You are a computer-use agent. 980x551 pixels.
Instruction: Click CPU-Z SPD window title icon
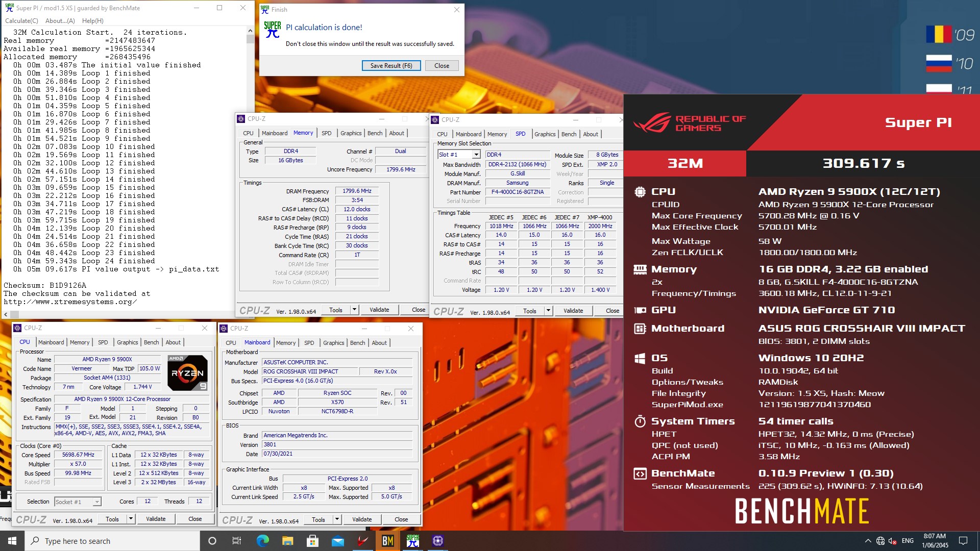point(435,120)
